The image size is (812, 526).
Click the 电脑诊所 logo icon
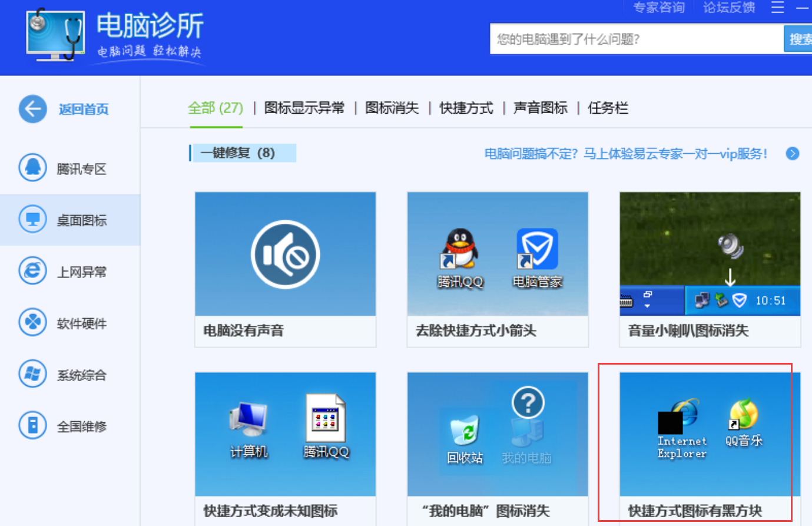coord(55,37)
